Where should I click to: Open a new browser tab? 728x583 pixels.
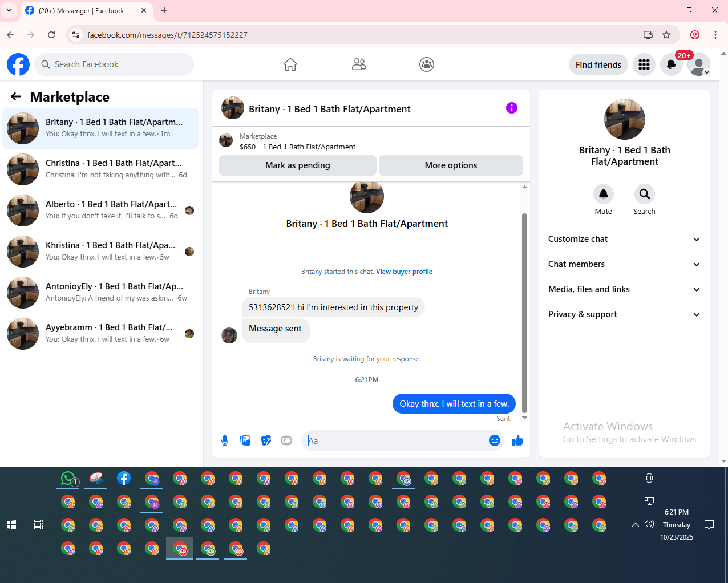coord(164,10)
